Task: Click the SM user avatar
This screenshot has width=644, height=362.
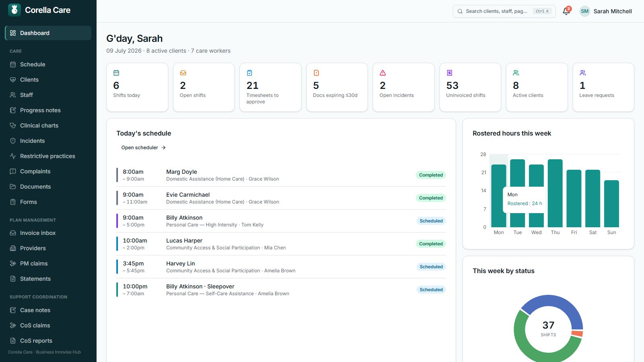Action: point(585,11)
